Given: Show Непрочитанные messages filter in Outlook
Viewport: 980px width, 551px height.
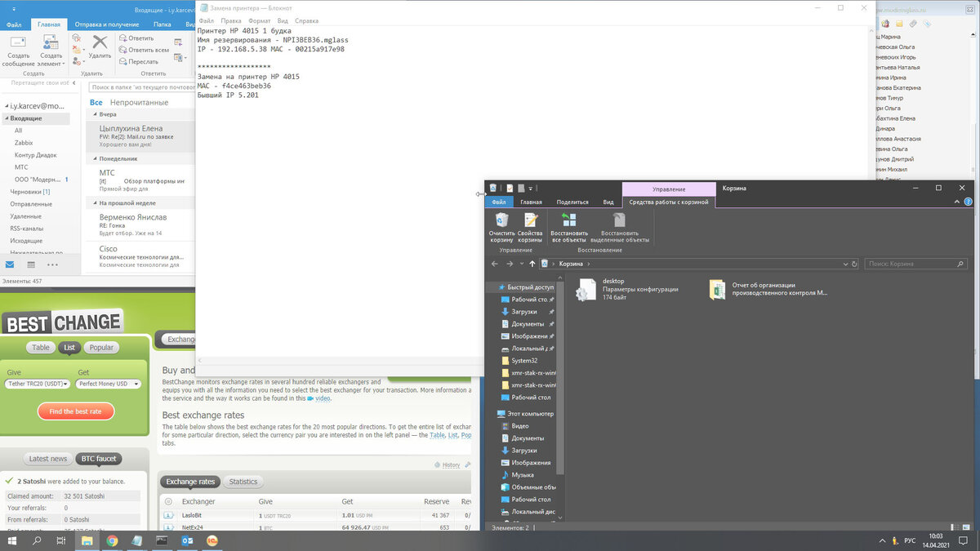Looking at the screenshot, I should click(140, 103).
